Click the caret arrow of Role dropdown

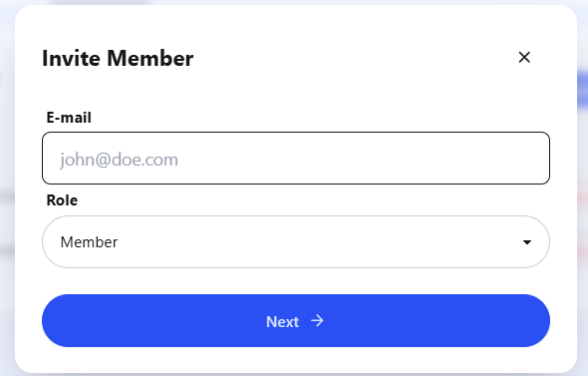click(x=527, y=242)
